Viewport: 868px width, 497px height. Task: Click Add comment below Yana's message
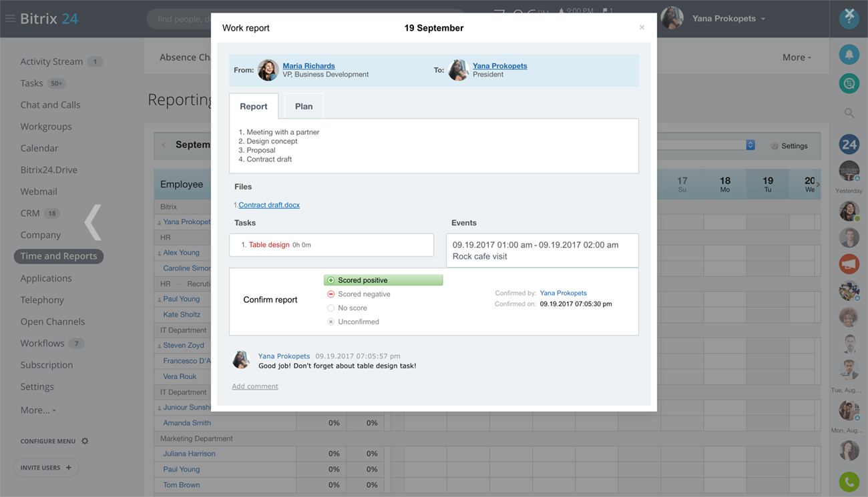click(254, 386)
